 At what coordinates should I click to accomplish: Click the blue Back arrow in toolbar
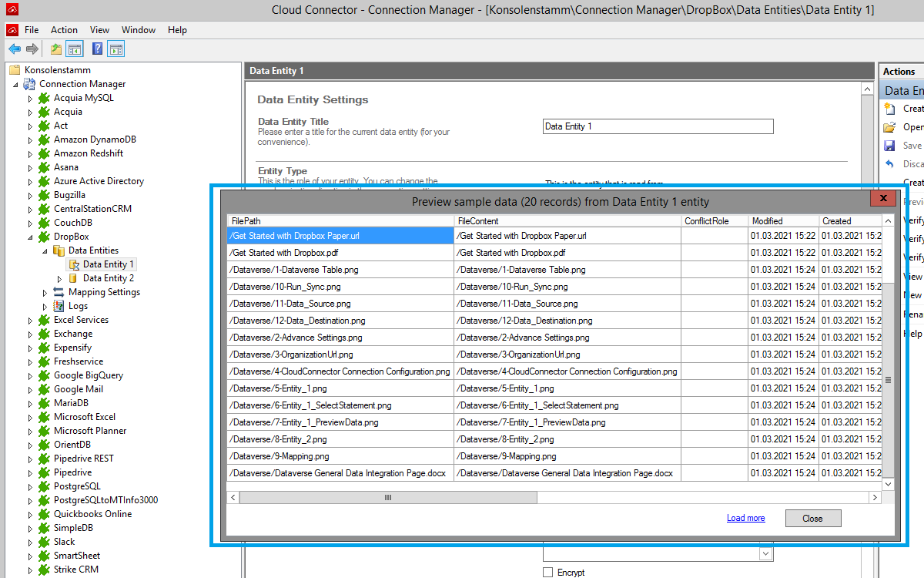[15, 49]
